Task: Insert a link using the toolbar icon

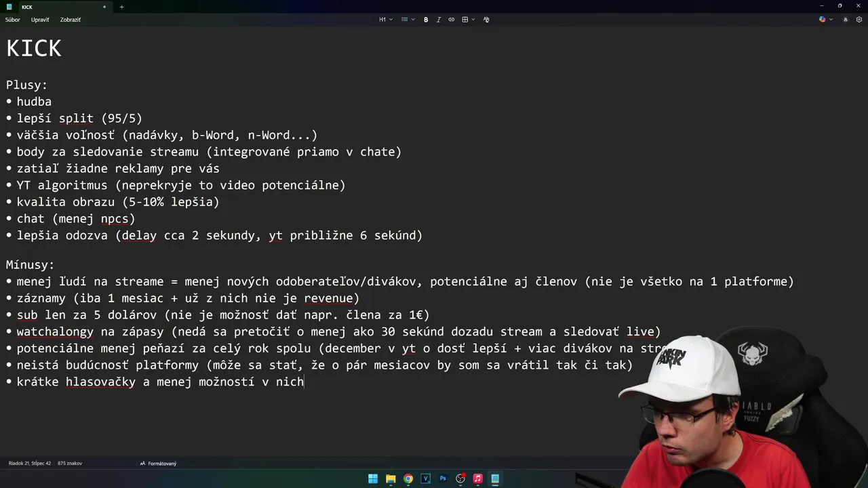Action: pyautogui.click(x=451, y=20)
